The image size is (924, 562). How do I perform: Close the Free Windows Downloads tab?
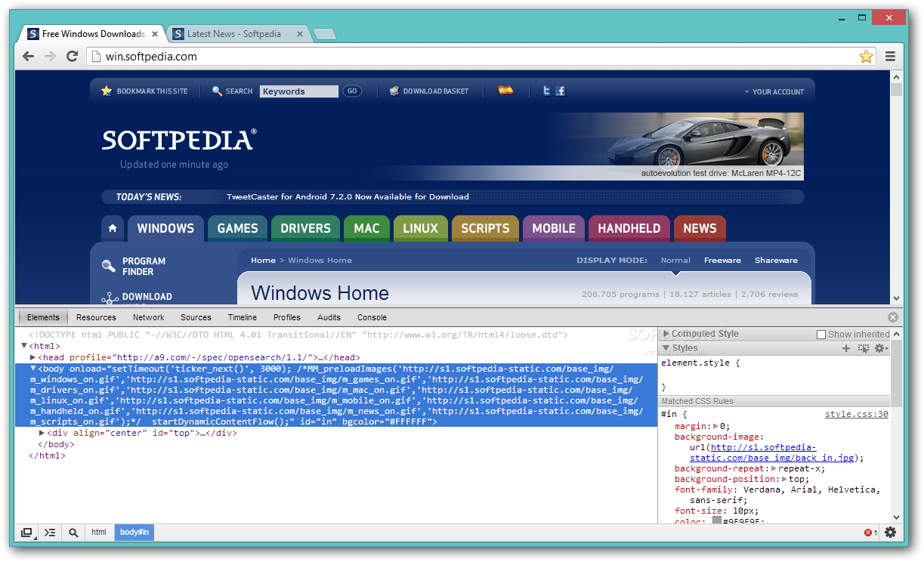coord(154,34)
